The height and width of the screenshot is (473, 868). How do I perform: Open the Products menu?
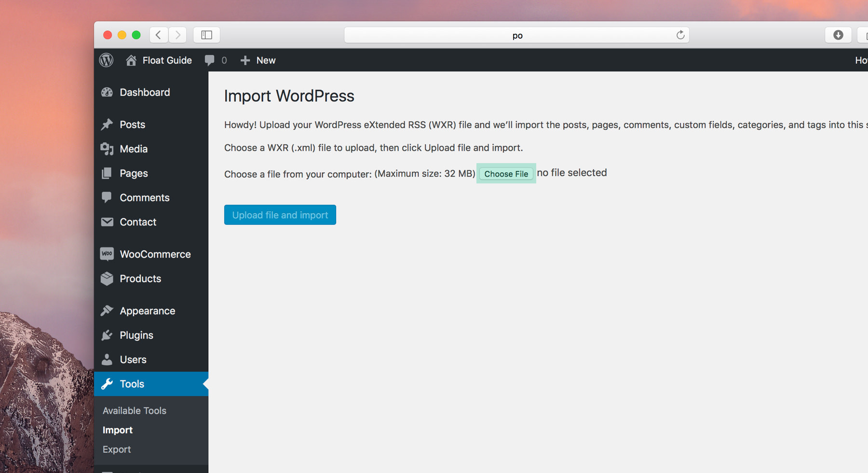(x=151, y=278)
